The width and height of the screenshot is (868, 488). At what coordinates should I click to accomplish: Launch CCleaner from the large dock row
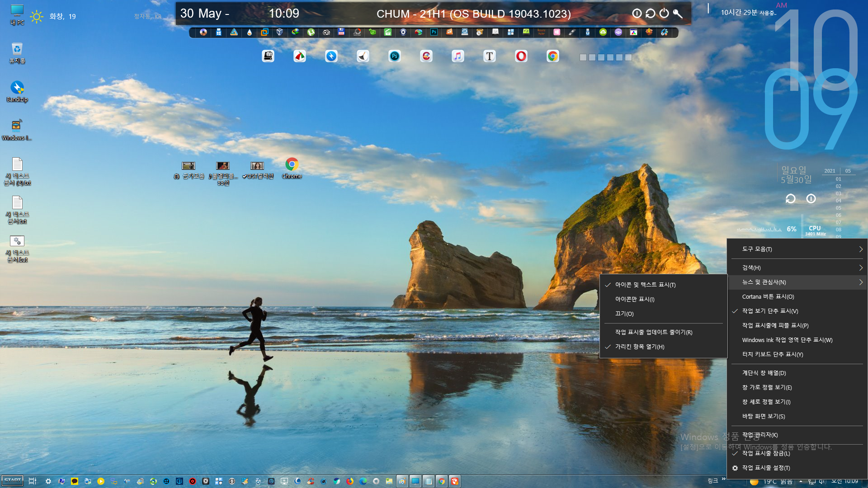click(426, 56)
